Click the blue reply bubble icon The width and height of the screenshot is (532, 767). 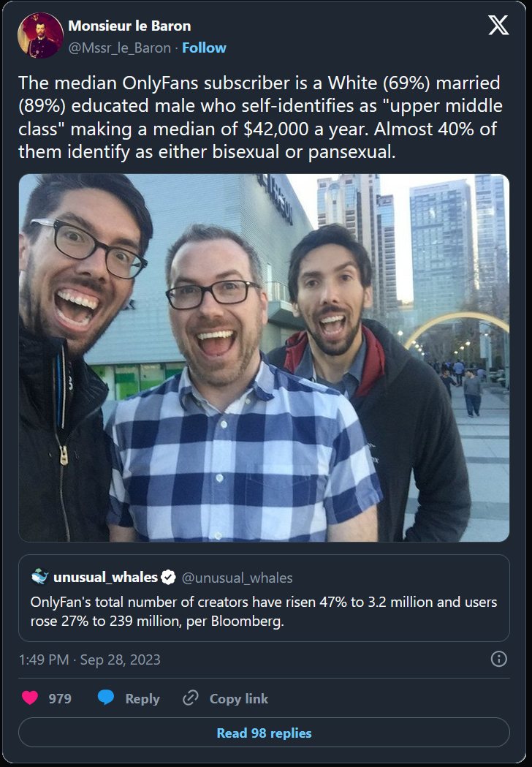pyautogui.click(x=106, y=698)
